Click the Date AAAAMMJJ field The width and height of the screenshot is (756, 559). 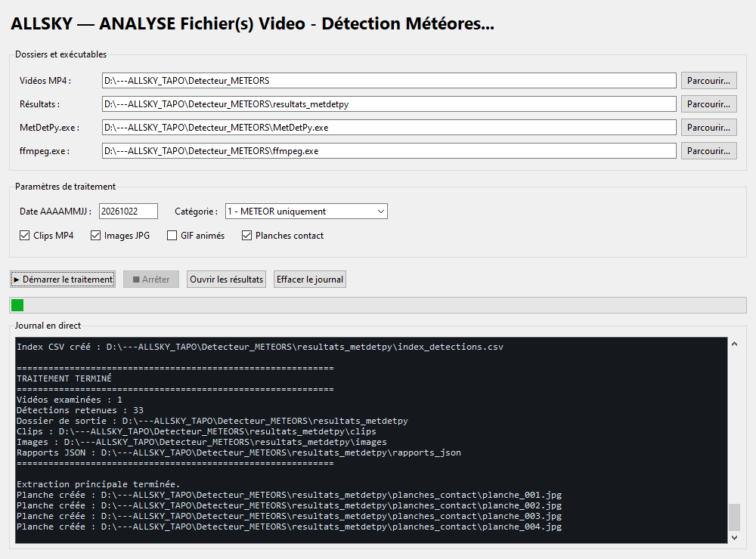(x=129, y=211)
